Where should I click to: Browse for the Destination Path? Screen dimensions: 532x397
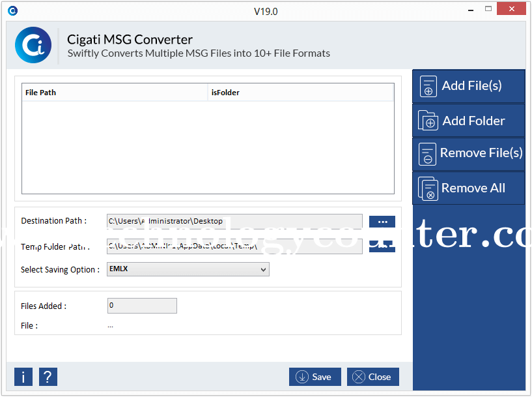(382, 222)
